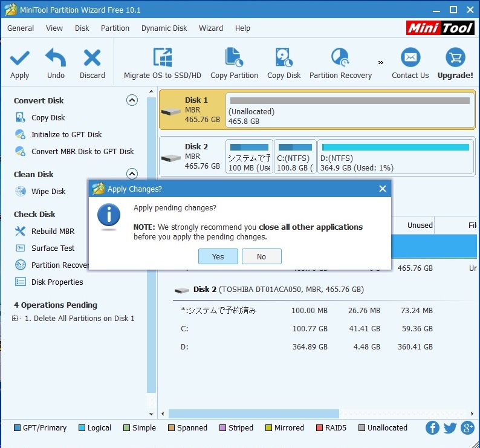480x448 pixels.
Task: Confirm with Yes in Apply Changes dialog
Action: (218, 256)
